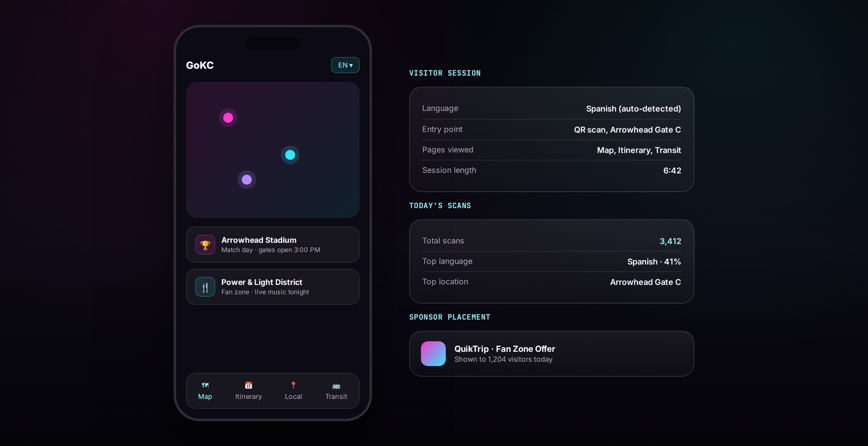This screenshot has width=868, height=446.
Task: Click the 'Top location' row label
Action: (x=445, y=282)
